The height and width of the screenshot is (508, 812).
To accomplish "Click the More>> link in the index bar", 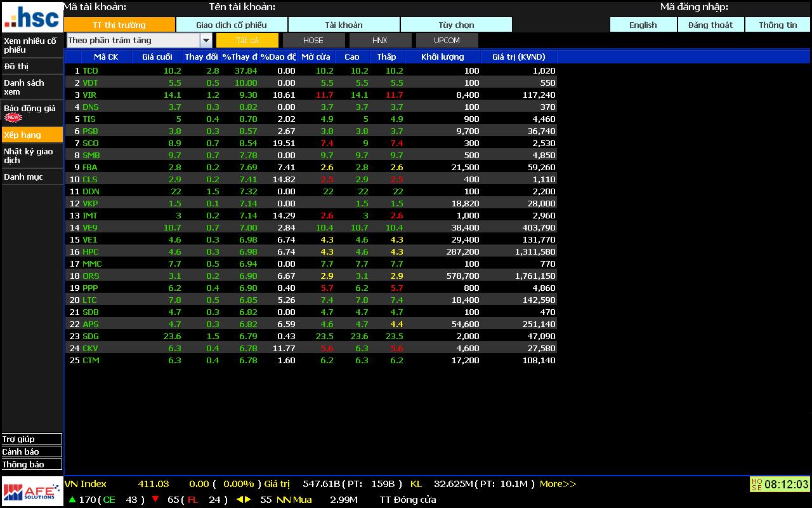I will coord(558,484).
